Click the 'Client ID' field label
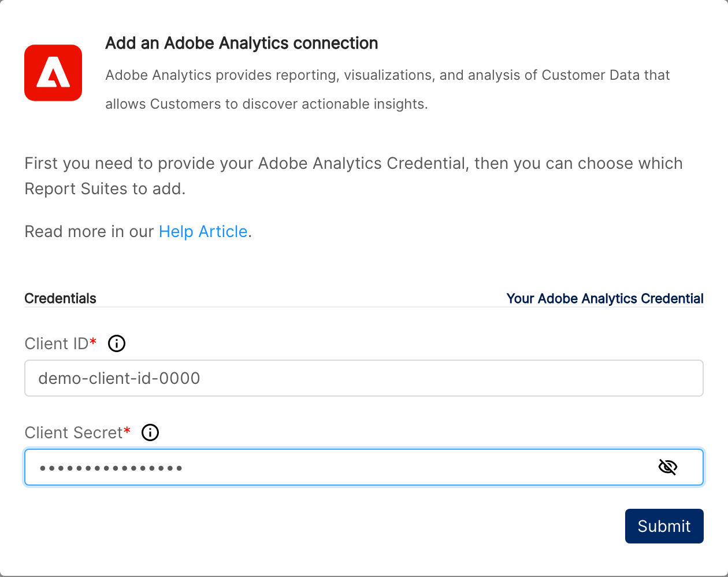The width and height of the screenshot is (728, 577). click(x=60, y=343)
